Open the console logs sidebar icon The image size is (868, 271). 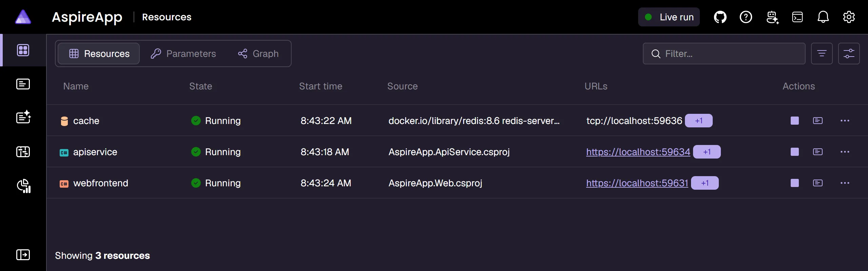[23, 84]
